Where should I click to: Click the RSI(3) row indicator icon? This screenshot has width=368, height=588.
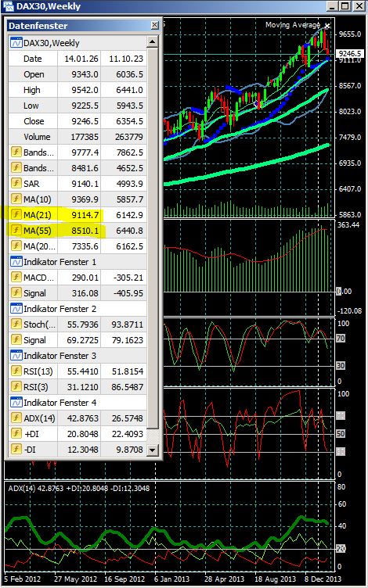[16, 386]
